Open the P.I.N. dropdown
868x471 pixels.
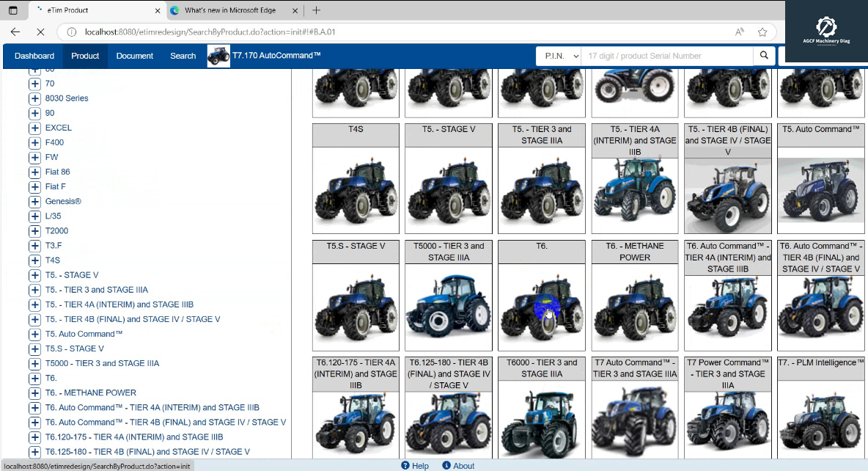pos(561,55)
